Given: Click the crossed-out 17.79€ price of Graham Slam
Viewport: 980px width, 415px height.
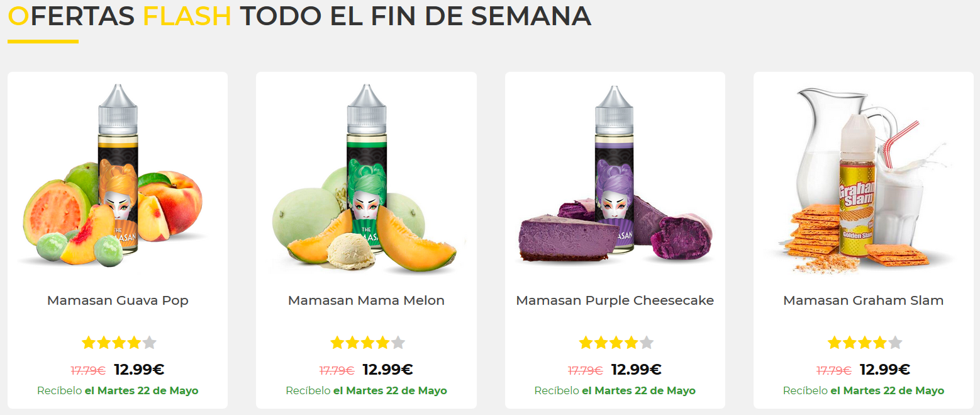Looking at the screenshot, I should pyautogui.click(x=834, y=370).
